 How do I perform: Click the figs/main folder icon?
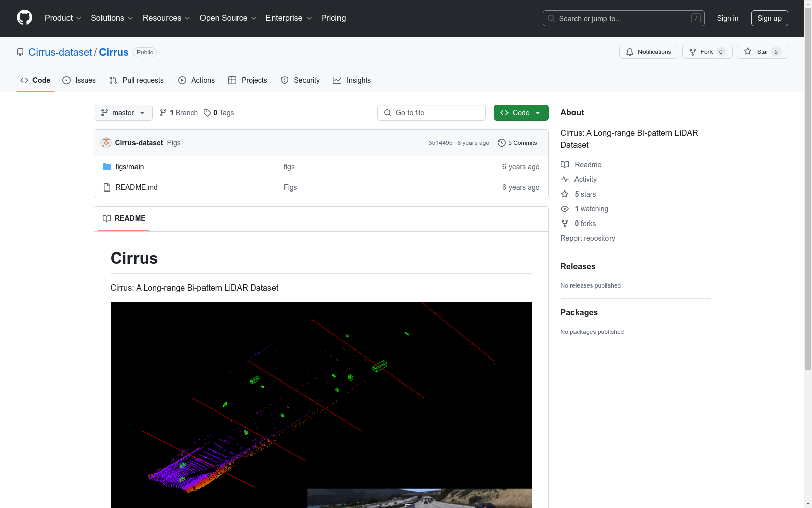click(107, 167)
